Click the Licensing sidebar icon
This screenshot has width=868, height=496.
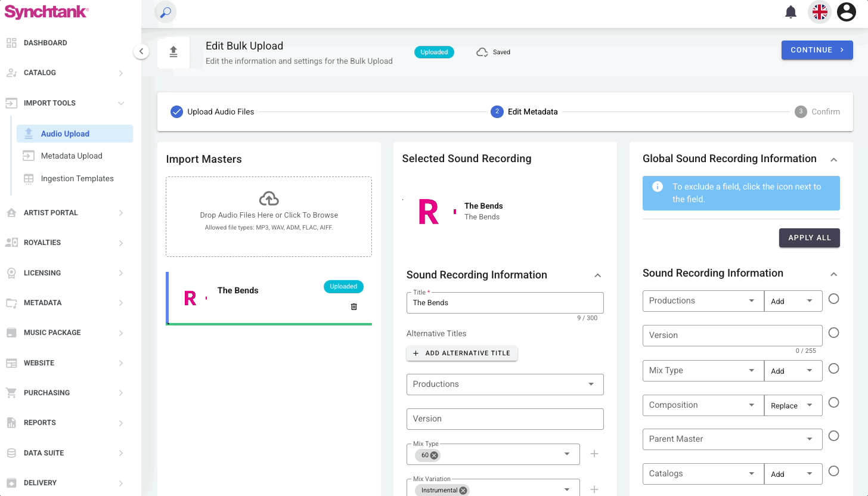[11, 273]
